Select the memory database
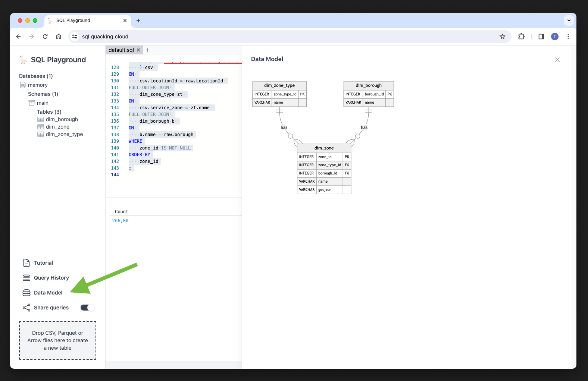This screenshot has width=588, height=381. [x=38, y=85]
